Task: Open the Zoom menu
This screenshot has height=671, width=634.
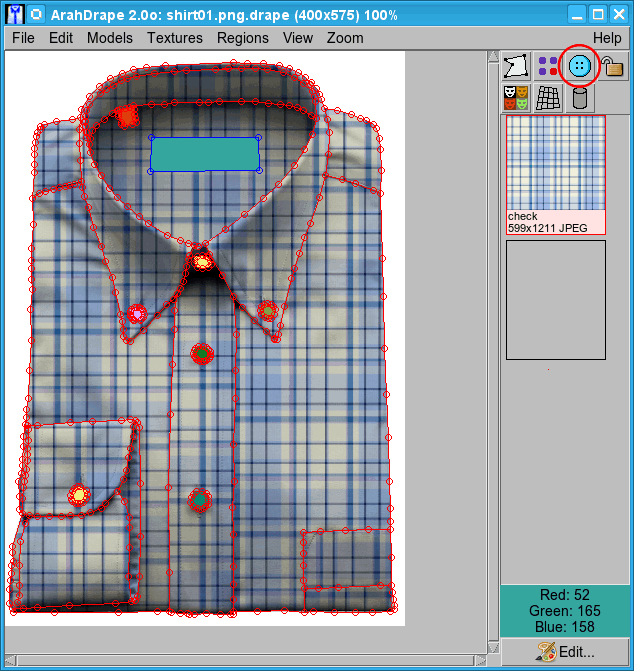Action: [345, 38]
